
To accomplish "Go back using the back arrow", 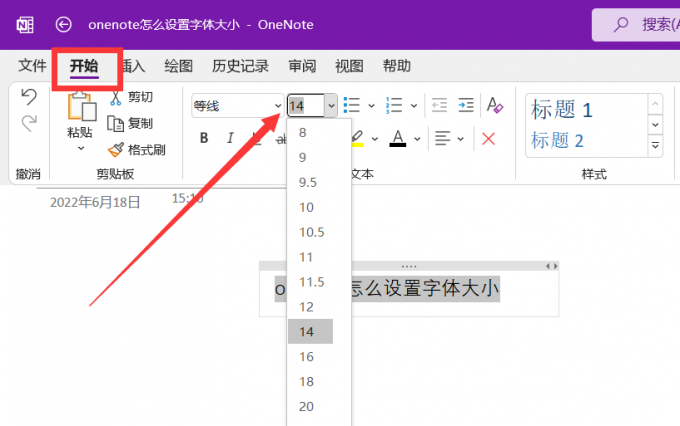I will pyautogui.click(x=63, y=24).
